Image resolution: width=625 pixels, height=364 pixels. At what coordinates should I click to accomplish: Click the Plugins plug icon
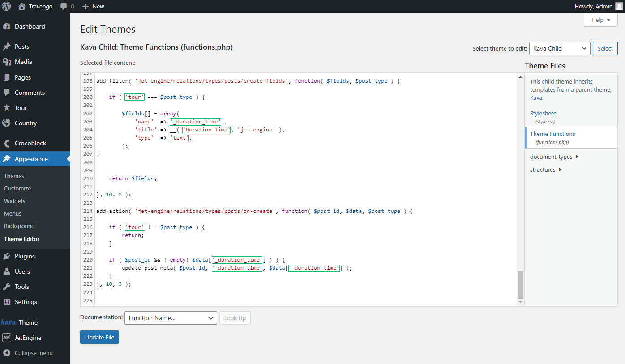(7, 256)
